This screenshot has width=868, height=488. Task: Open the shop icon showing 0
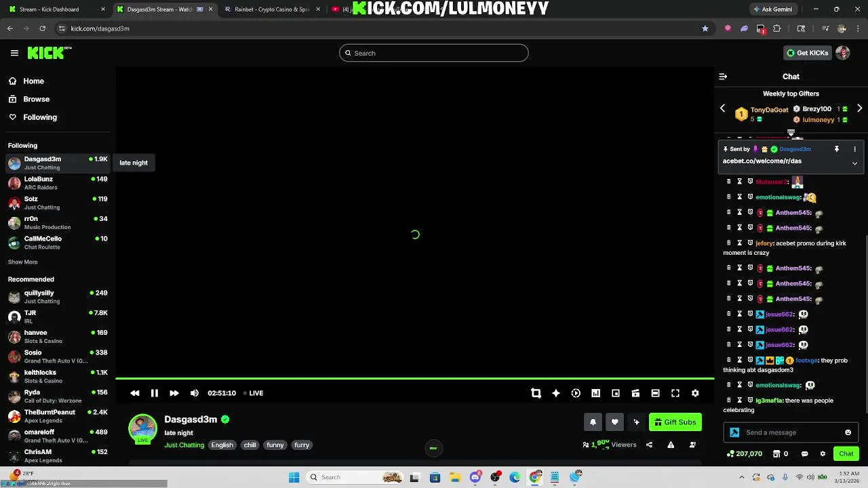click(781, 453)
